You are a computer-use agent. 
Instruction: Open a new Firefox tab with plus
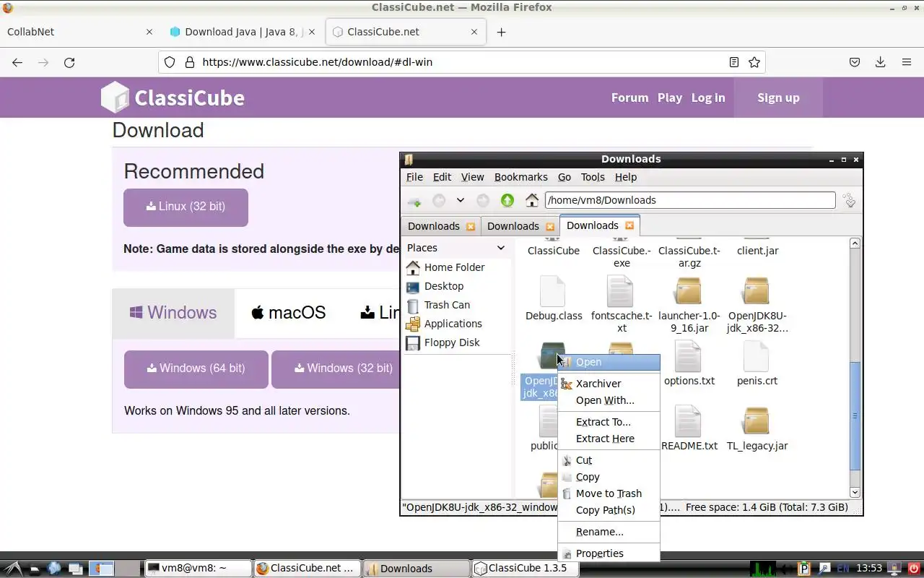(x=501, y=32)
